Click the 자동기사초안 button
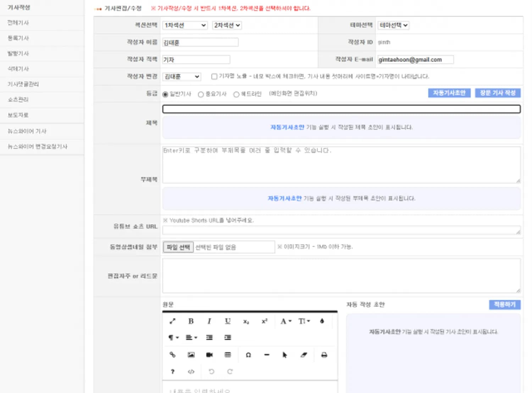The height and width of the screenshot is (393, 532). click(x=449, y=93)
